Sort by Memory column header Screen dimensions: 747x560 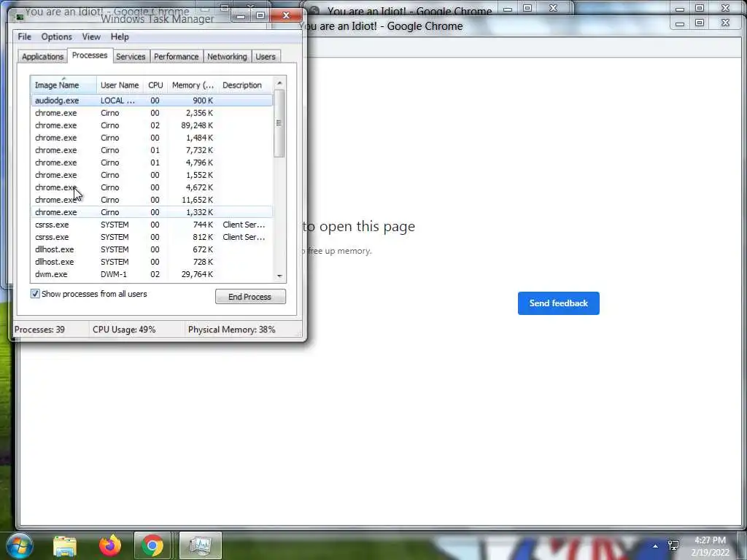[193, 85]
